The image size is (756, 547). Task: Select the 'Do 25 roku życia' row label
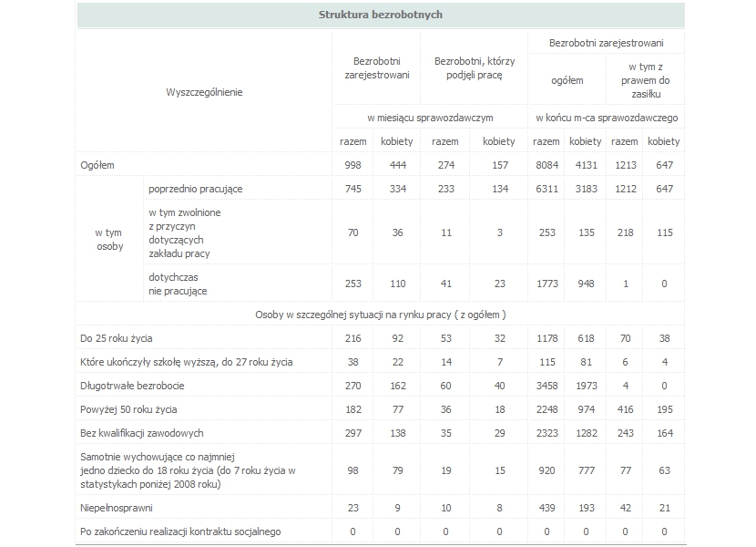click(x=117, y=338)
